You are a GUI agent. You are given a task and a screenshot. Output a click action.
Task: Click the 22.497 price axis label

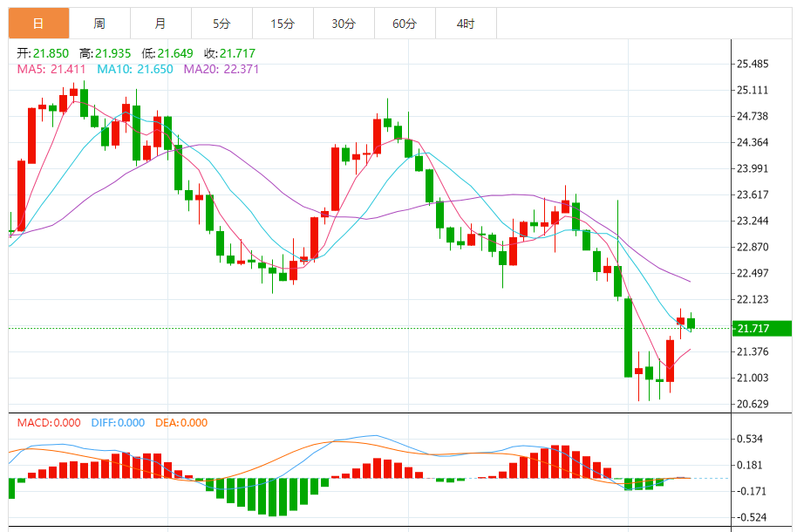753,274
